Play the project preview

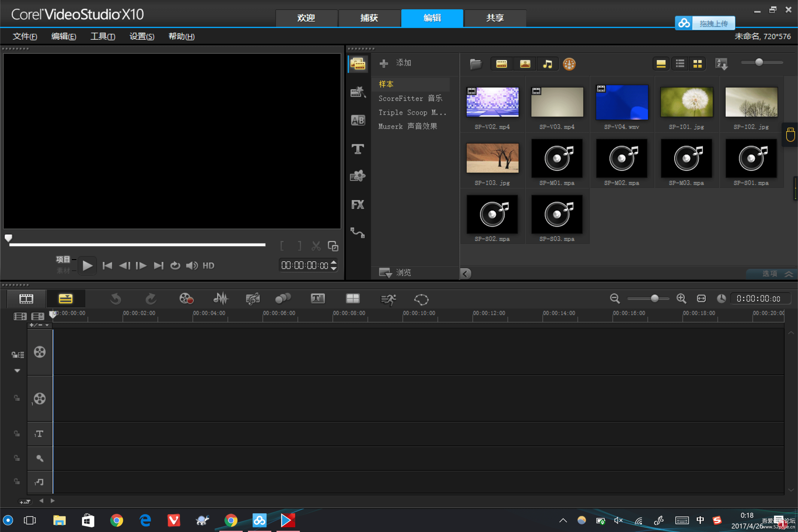(87, 266)
